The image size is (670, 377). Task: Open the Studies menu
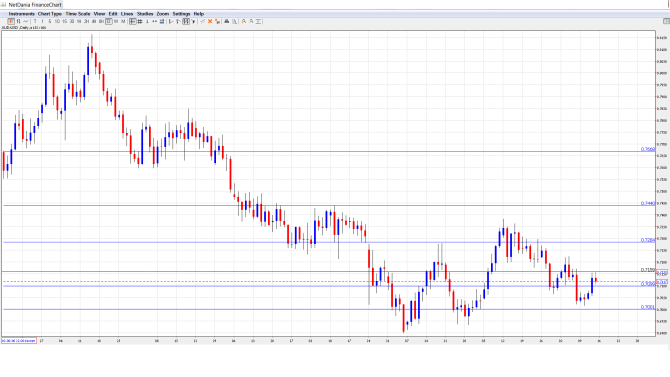click(145, 14)
